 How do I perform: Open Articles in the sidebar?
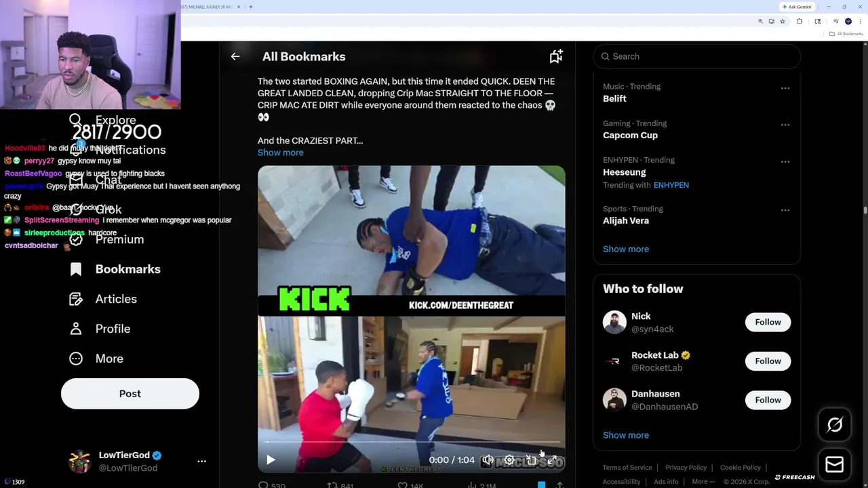pos(103,299)
